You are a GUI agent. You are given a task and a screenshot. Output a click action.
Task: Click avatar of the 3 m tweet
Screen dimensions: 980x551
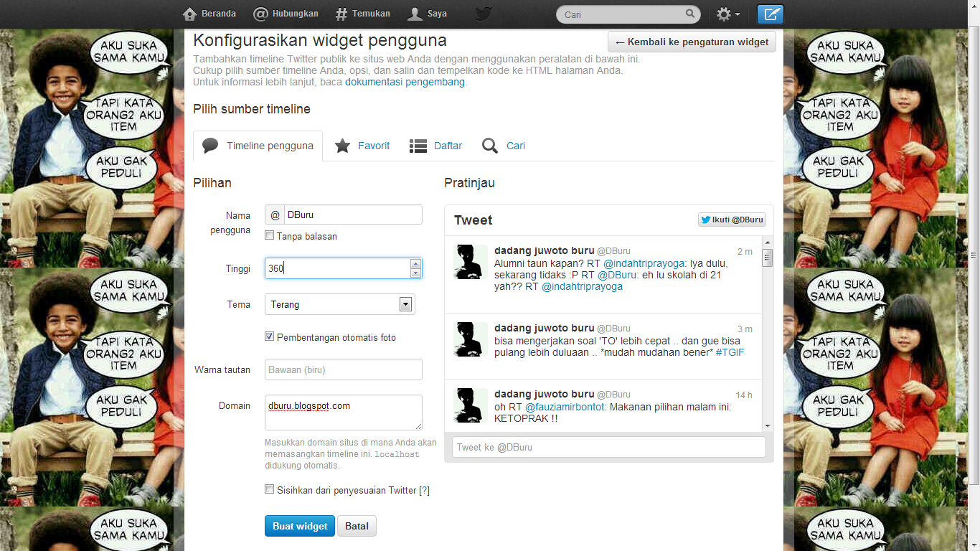471,339
